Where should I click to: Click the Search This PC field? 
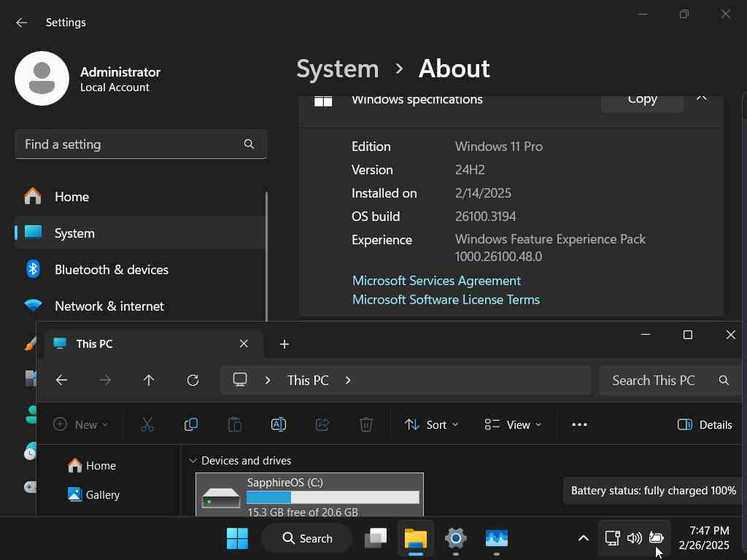pos(670,380)
